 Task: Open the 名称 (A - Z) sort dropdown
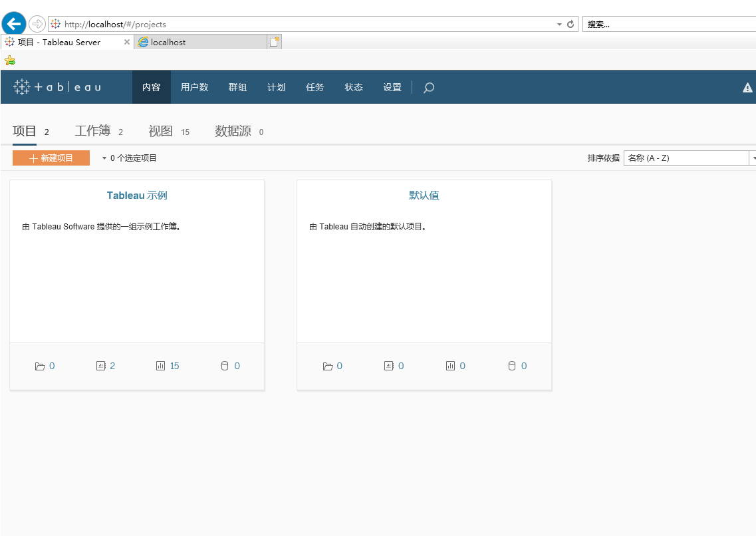[x=753, y=158]
